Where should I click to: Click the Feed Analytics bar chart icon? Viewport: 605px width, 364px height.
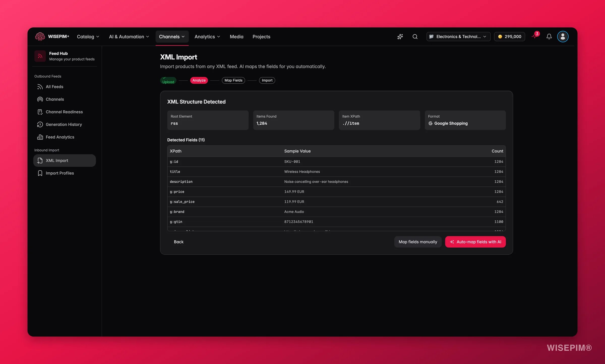point(40,137)
